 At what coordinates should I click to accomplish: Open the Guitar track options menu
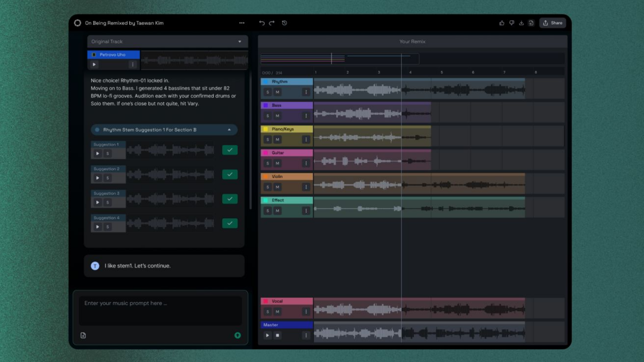[x=306, y=163]
